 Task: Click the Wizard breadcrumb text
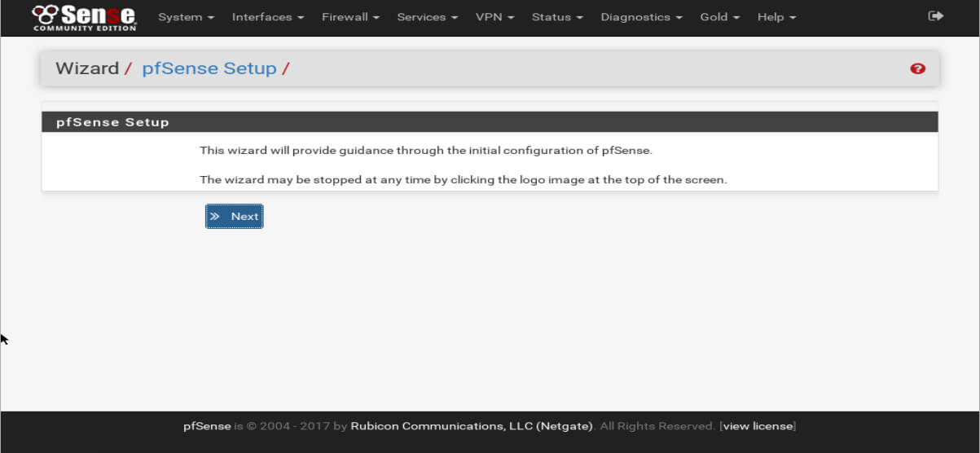coord(87,68)
